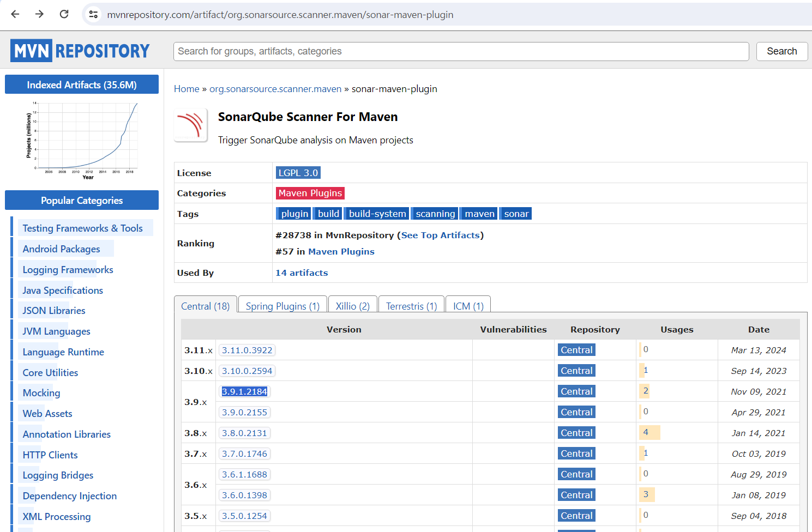Click the SonarQube Scanner red logo icon
The width and height of the screenshot is (812, 532).
click(x=191, y=125)
